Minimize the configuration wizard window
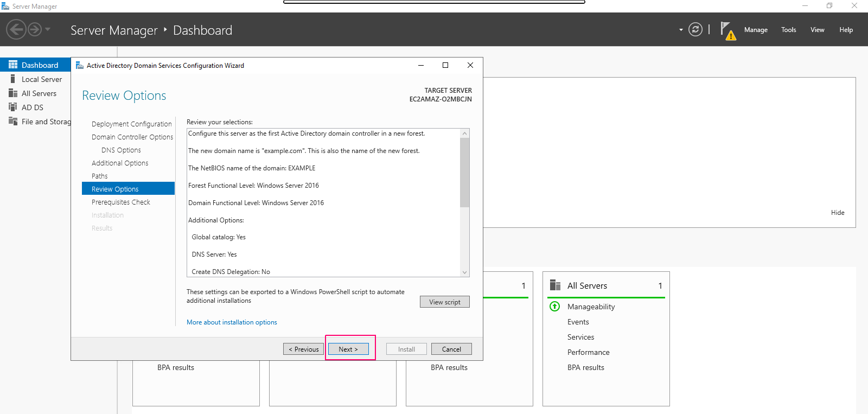The height and width of the screenshot is (414, 868). click(x=420, y=65)
